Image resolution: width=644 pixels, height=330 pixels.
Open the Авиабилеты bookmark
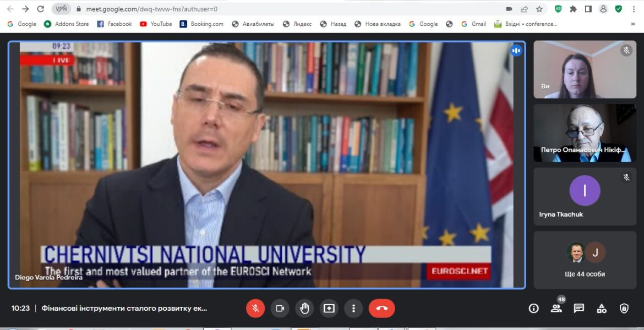(x=253, y=24)
